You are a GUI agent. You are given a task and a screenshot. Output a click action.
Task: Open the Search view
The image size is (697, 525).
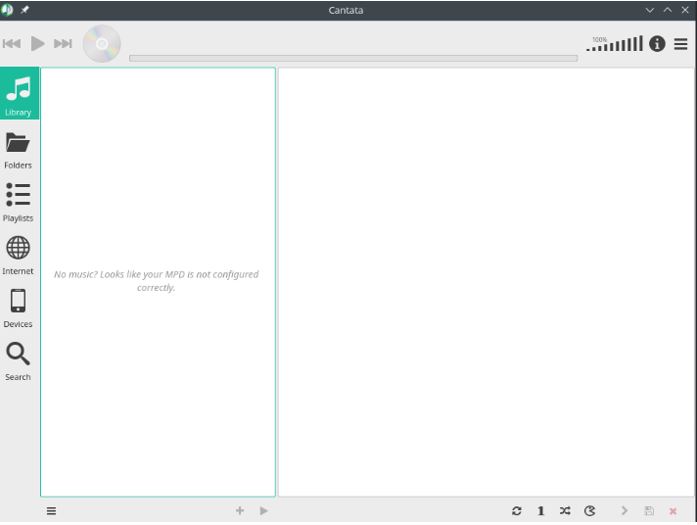click(18, 361)
